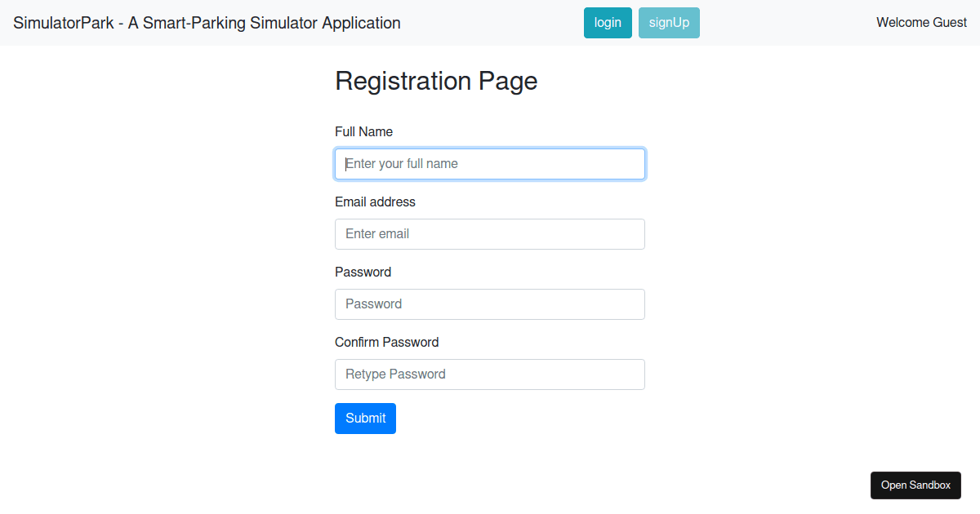Screen dimensions: 980x514
Task: Click the Welcome Guest text
Action: pyautogui.click(x=921, y=22)
